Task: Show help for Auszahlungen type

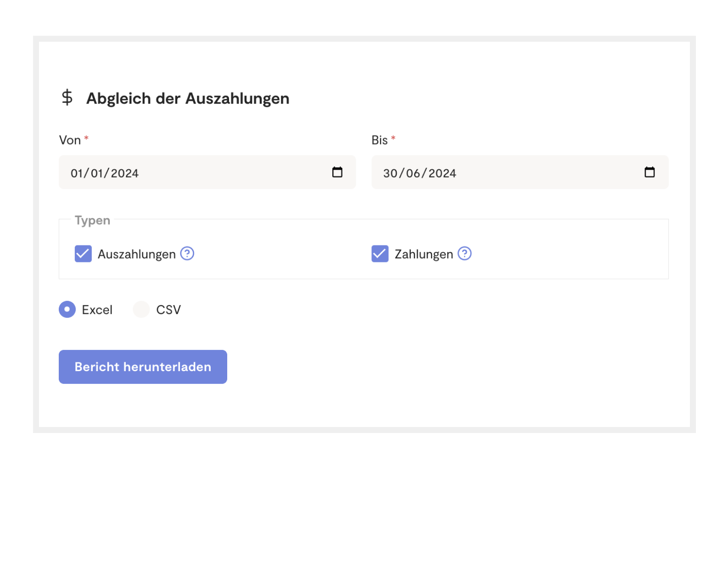Action: click(187, 253)
